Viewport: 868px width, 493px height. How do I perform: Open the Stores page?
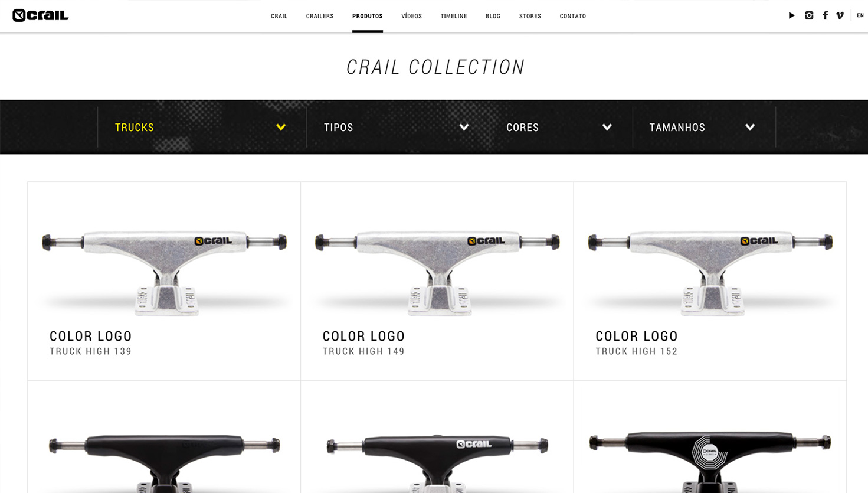point(530,16)
